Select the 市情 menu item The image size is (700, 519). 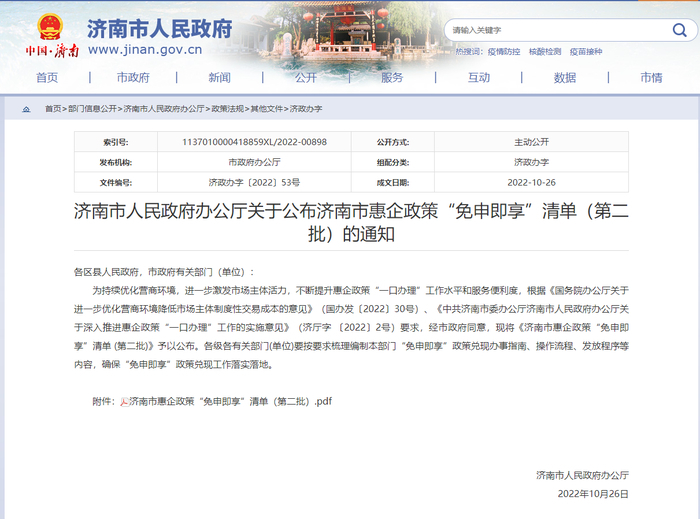(651, 78)
